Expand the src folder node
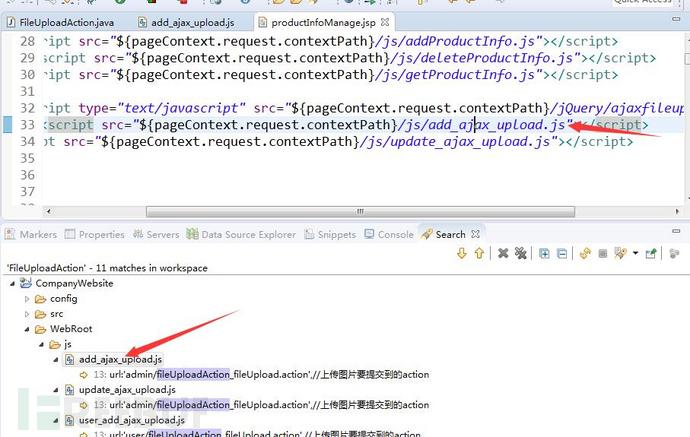 tap(27, 314)
